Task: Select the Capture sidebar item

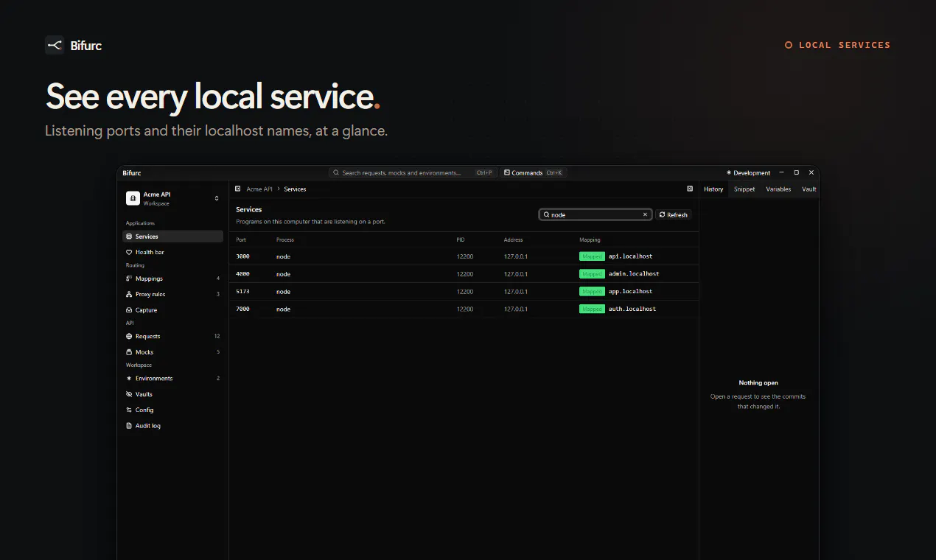Action: click(x=172, y=310)
